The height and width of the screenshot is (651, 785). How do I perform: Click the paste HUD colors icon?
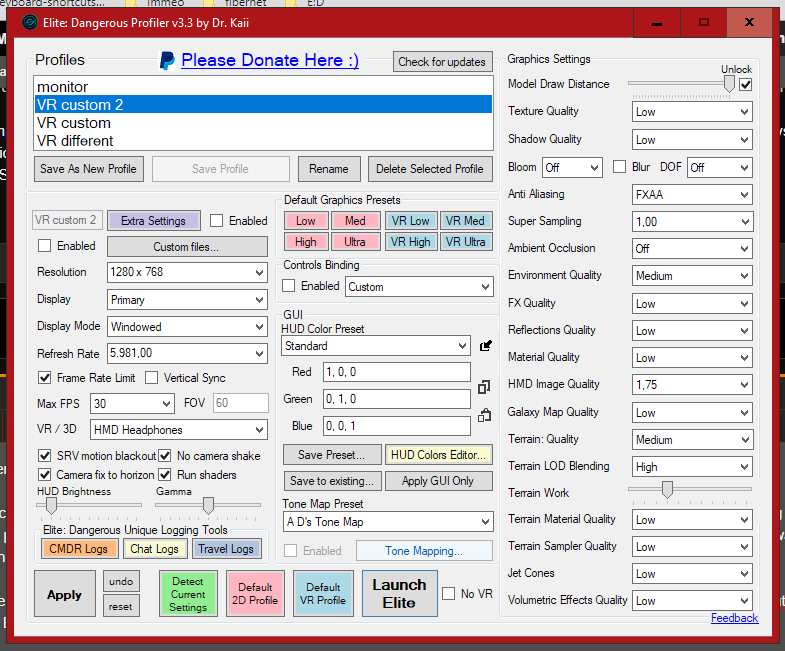tap(484, 415)
